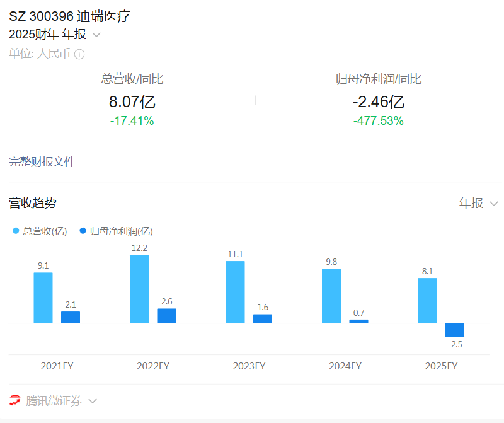This screenshot has height=423, width=504.
Task: Expand the 腾讯微证券 source chevron
Action: coord(93,401)
